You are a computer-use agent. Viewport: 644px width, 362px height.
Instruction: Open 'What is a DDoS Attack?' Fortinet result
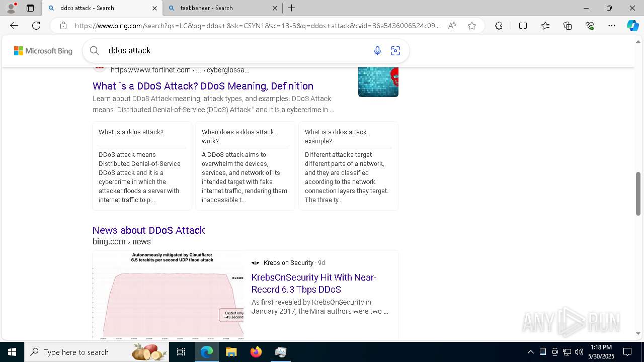203,86
